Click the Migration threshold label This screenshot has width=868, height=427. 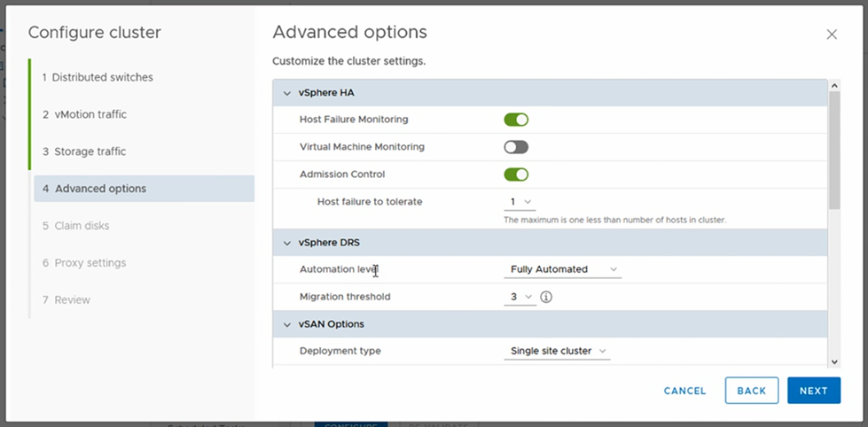click(x=345, y=297)
